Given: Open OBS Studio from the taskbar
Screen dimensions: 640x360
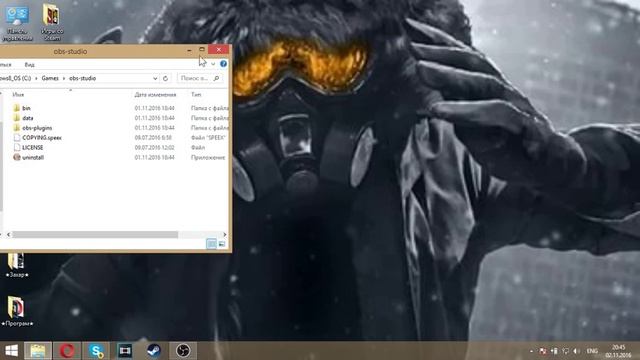Looking at the screenshot, I should (183, 351).
